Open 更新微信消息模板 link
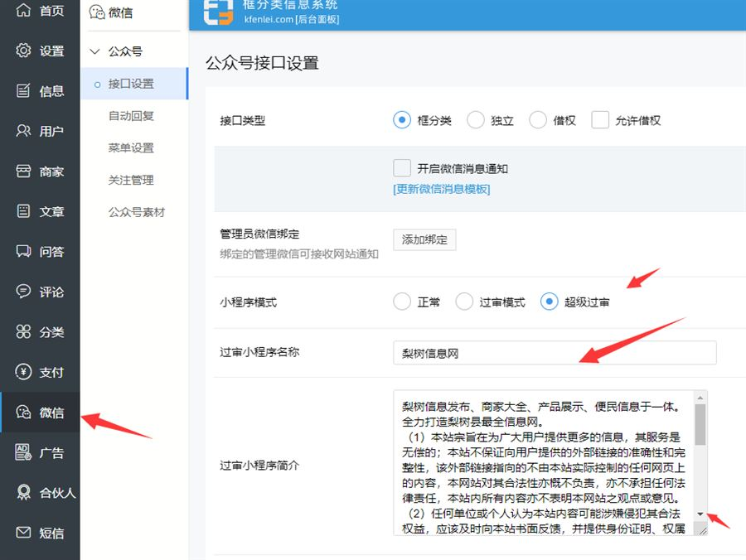This screenshot has height=560, width=746. (441, 189)
